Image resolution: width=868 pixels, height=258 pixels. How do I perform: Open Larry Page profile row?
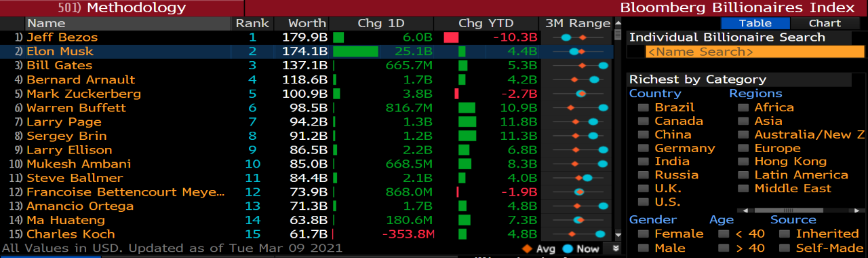307,122
